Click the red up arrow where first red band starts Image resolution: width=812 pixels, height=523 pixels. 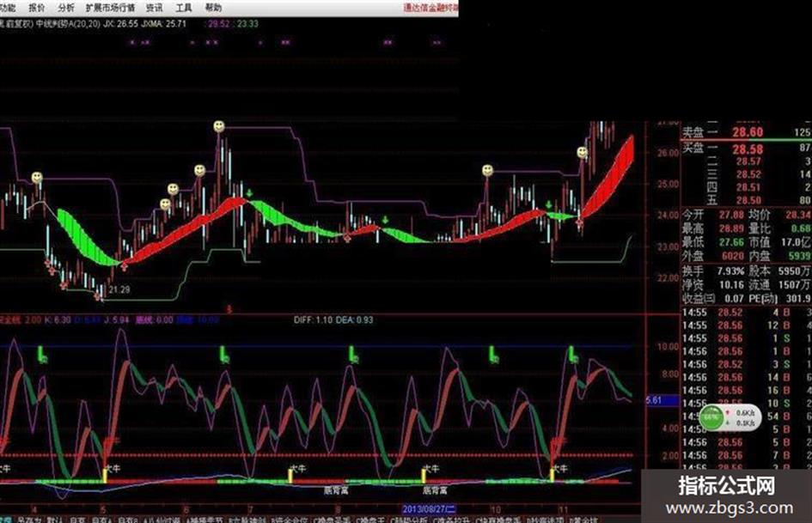coord(125,265)
